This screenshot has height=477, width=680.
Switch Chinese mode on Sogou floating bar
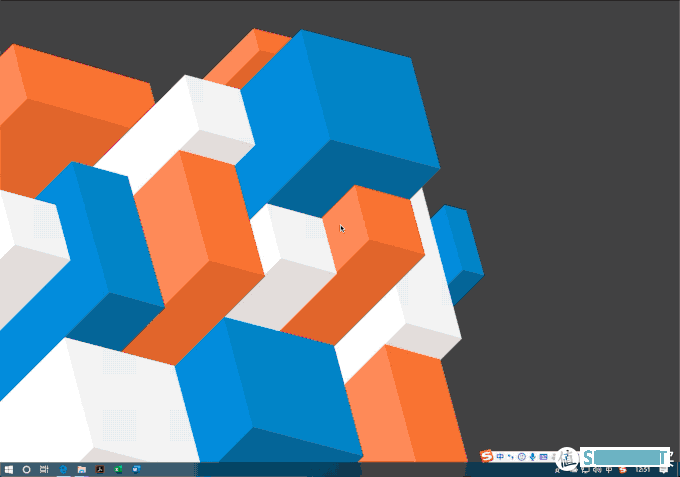coord(500,457)
